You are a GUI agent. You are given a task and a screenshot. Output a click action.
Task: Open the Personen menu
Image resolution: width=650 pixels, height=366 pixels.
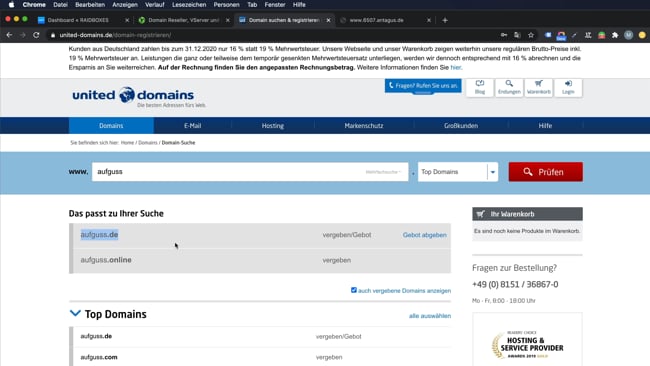[x=226, y=5]
